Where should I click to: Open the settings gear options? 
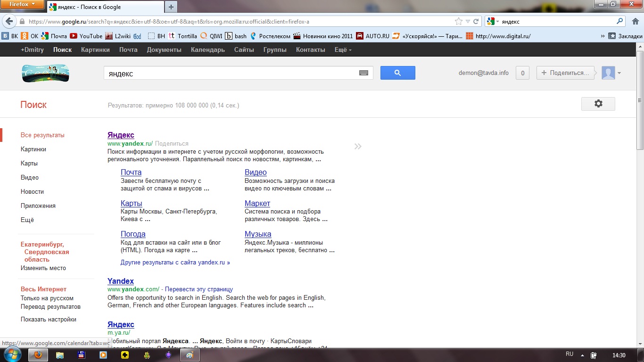point(598,104)
